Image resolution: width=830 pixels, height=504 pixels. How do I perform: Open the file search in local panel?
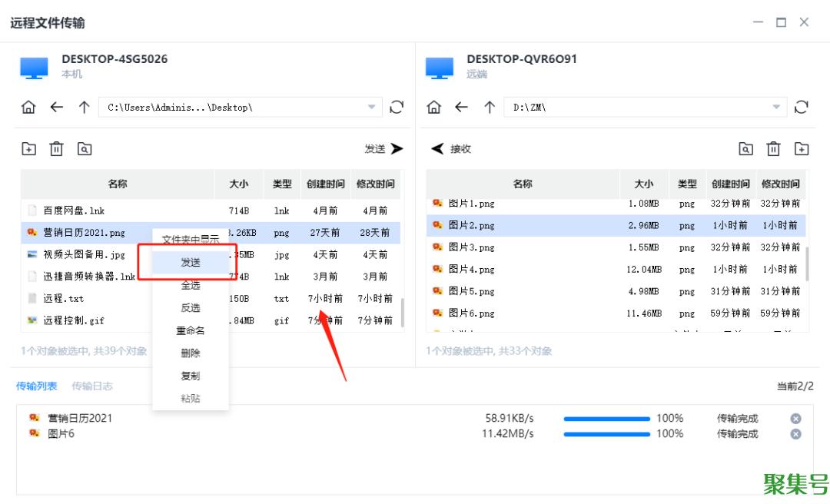point(85,149)
